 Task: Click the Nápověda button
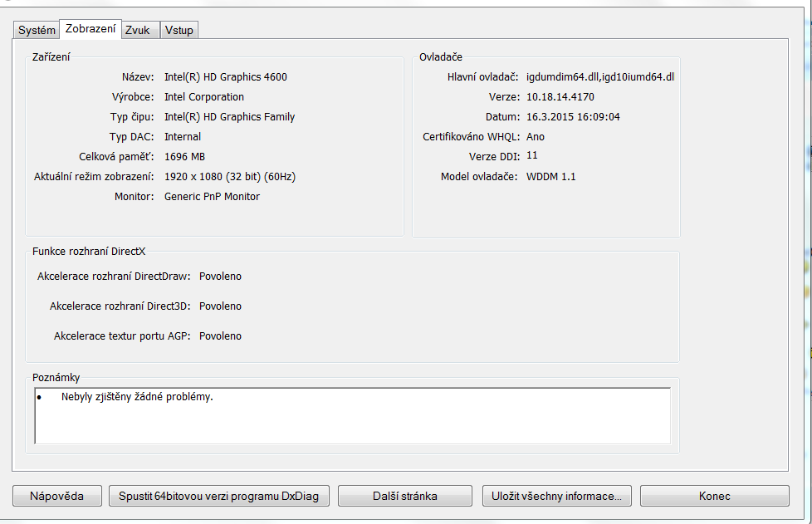[x=57, y=496]
